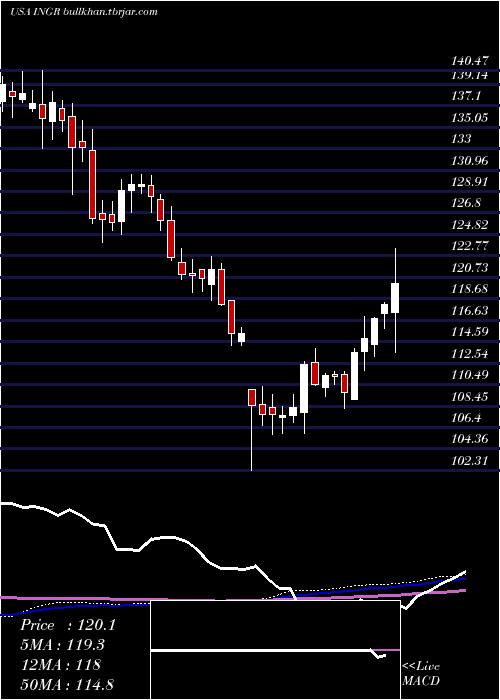The height and width of the screenshot is (700, 500).
Task: Click the candlestick with the long lower wick to 102.31
Action: click(x=252, y=429)
